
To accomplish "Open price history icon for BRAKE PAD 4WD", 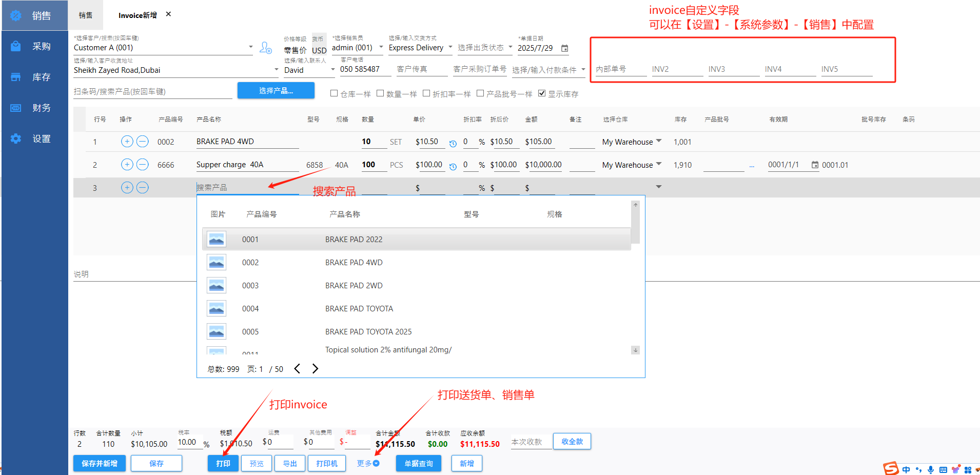I will [453, 144].
